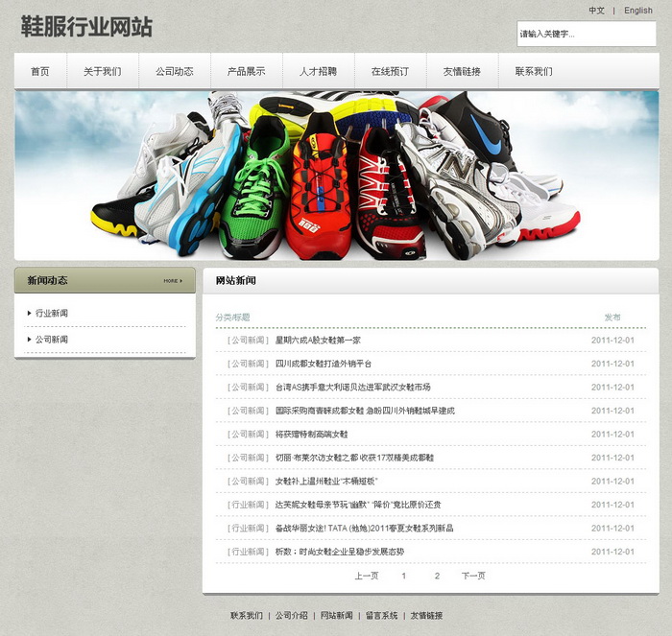Viewport: 672px width, 636px height.
Task: Go to 上一页 in pagination
Action: pos(367,576)
